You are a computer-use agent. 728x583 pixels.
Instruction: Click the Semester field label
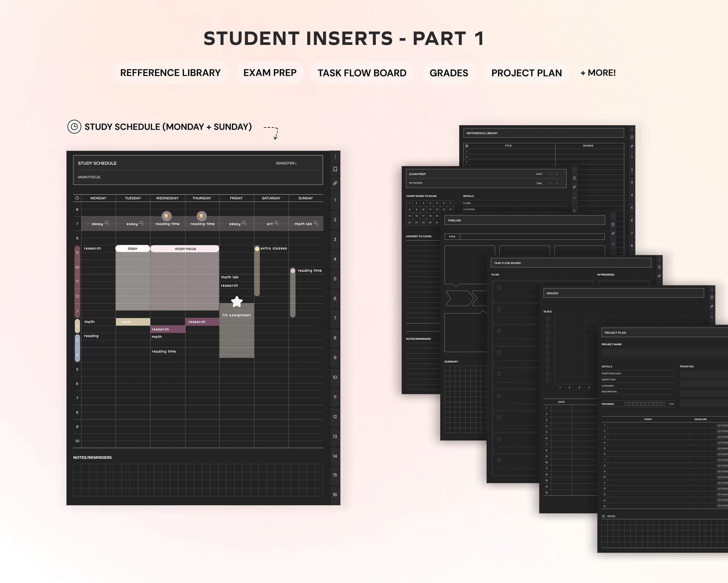[x=286, y=163]
